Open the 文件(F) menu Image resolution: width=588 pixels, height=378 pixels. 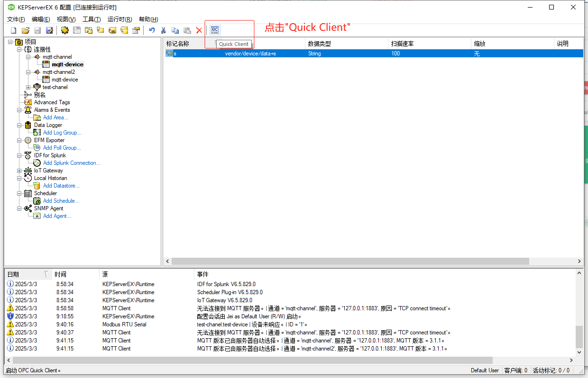pyautogui.click(x=16, y=19)
